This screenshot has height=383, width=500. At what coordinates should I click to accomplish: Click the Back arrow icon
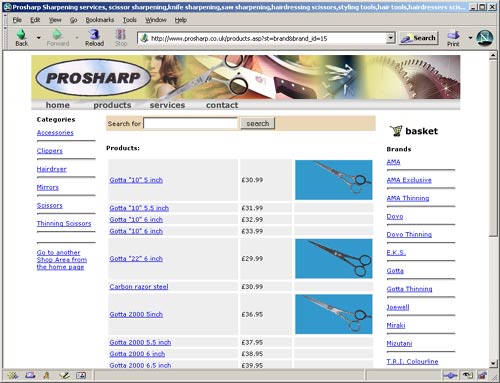[x=22, y=35]
